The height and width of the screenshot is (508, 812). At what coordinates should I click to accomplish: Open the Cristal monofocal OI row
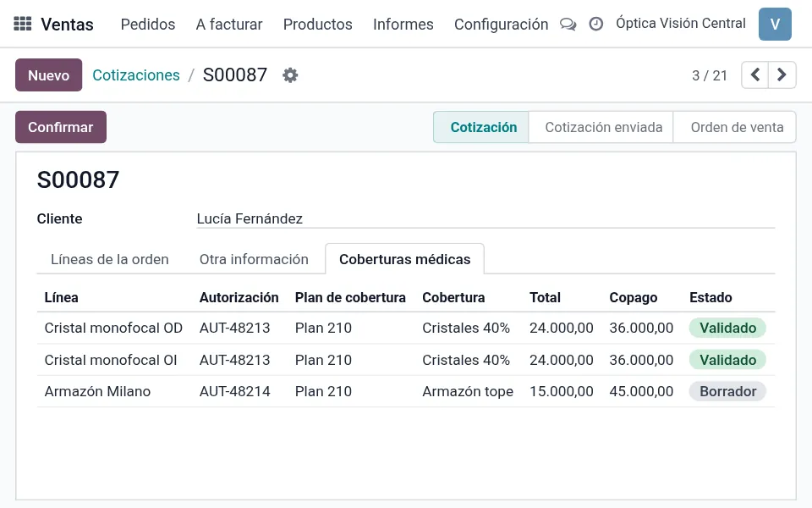point(406,360)
